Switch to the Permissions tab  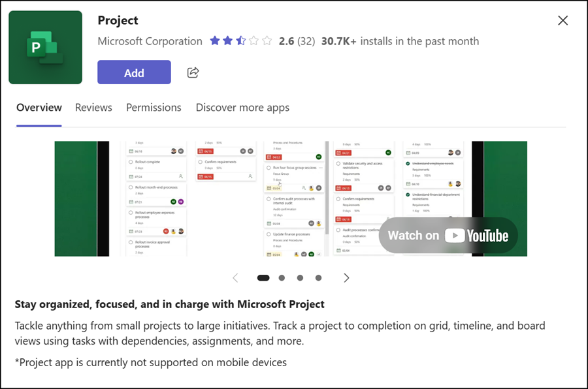click(154, 108)
